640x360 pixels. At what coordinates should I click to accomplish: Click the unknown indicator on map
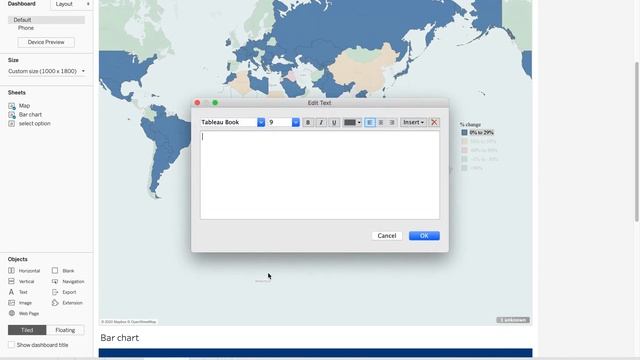coord(513,320)
